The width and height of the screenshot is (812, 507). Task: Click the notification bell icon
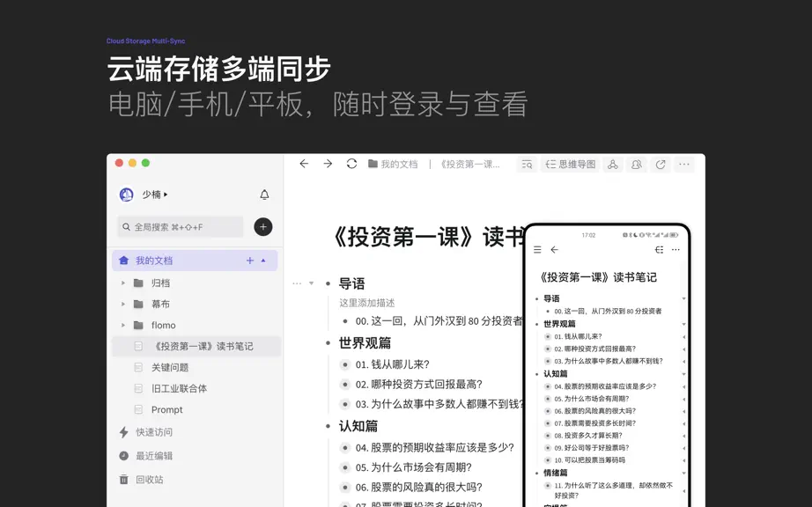264,195
